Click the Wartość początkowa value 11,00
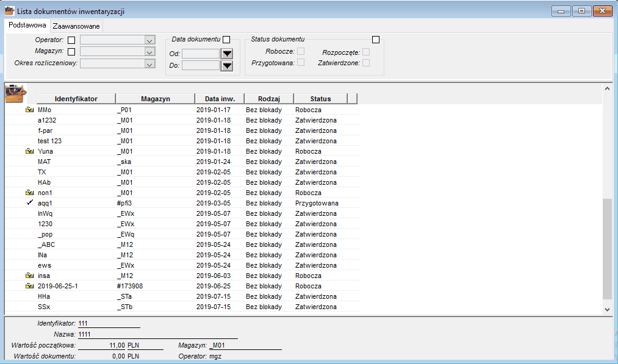The width and height of the screenshot is (618, 364). tap(102, 346)
